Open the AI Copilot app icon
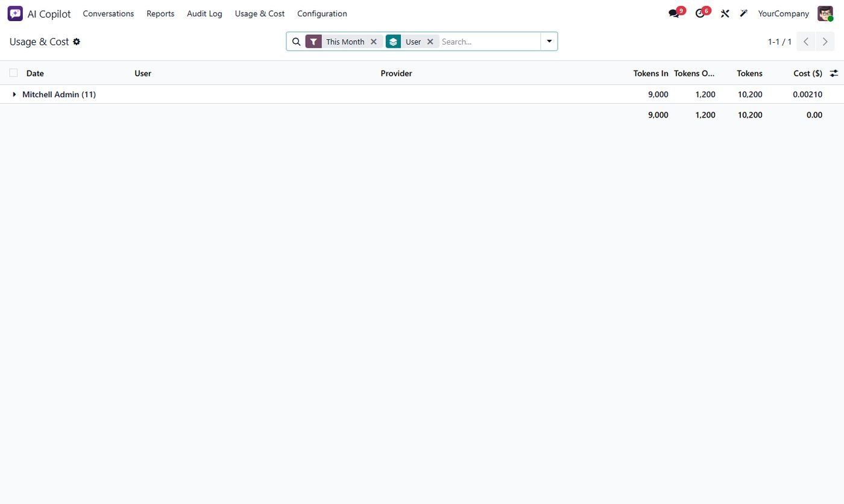 [15, 13]
